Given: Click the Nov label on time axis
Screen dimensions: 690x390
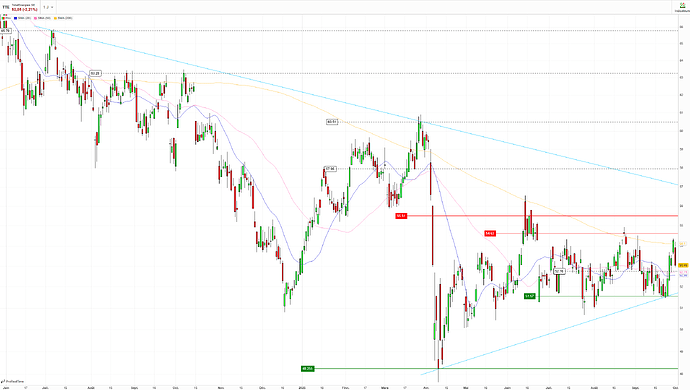Looking at the screenshot, I should (221, 388).
